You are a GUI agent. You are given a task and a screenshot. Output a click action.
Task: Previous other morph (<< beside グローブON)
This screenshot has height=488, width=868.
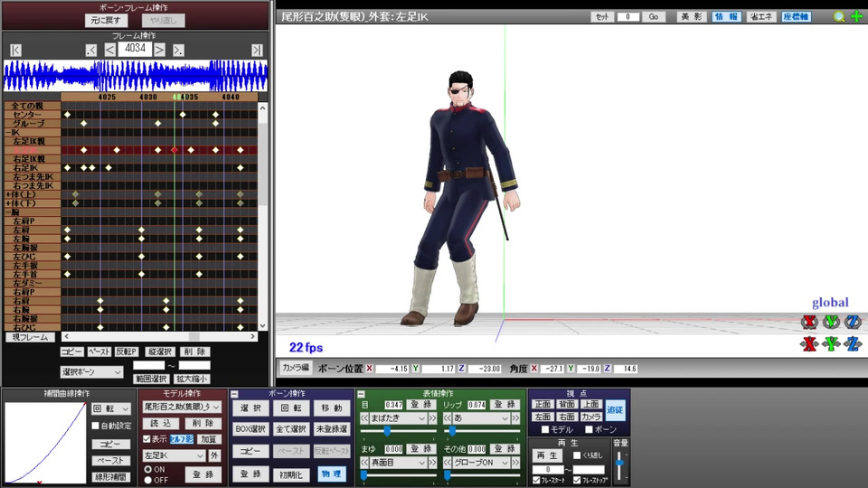[448, 463]
